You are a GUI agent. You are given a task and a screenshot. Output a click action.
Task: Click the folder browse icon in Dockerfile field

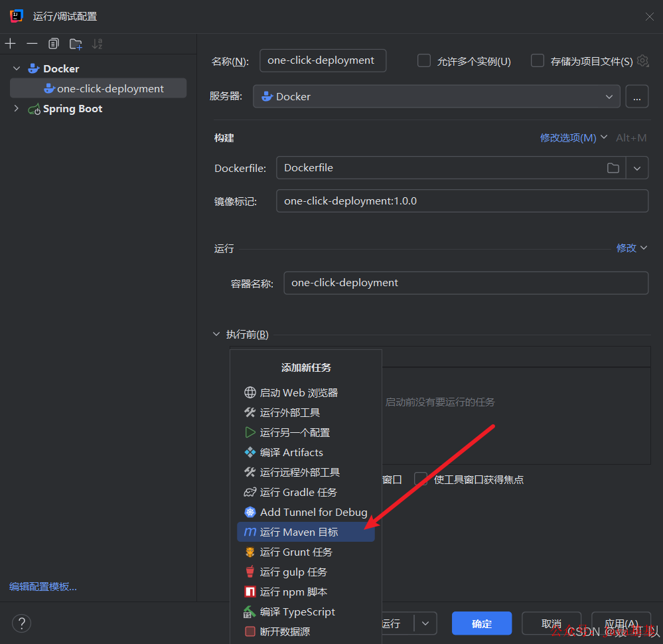[x=613, y=168]
